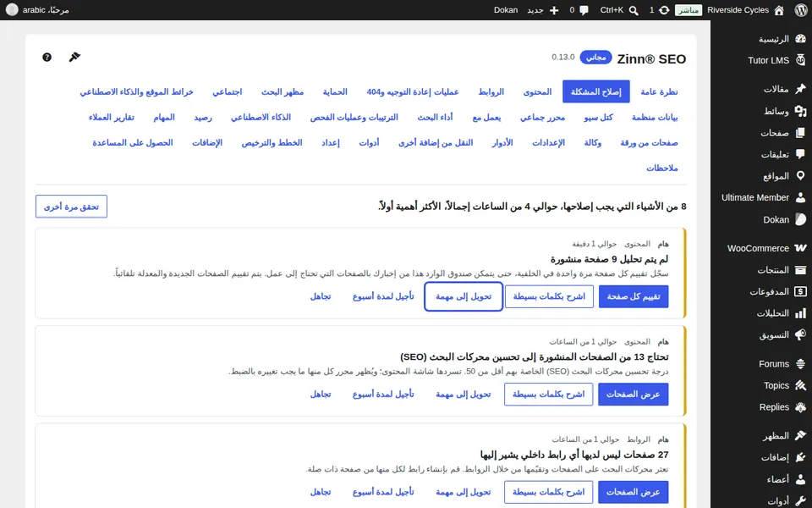
Task: Click the WordPress logo icon
Action: [x=801, y=10]
